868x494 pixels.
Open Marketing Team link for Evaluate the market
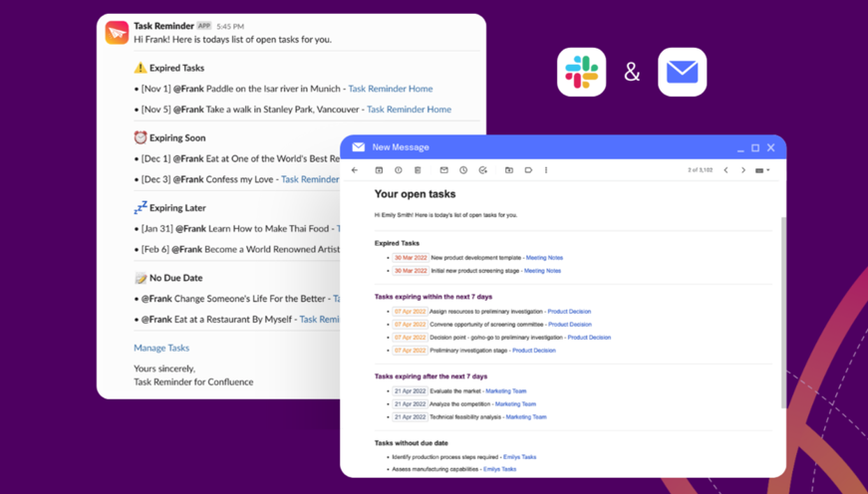pyautogui.click(x=506, y=391)
